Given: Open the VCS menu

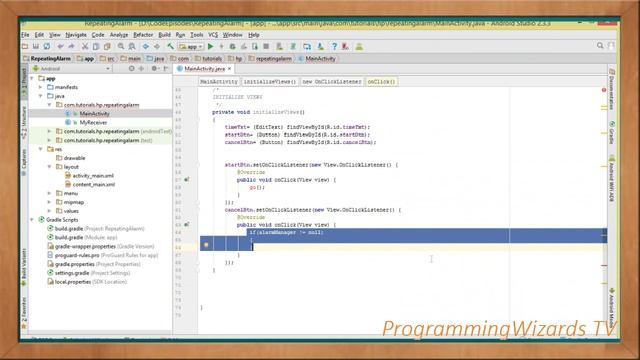Looking at the screenshot, I should click(213, 35).
